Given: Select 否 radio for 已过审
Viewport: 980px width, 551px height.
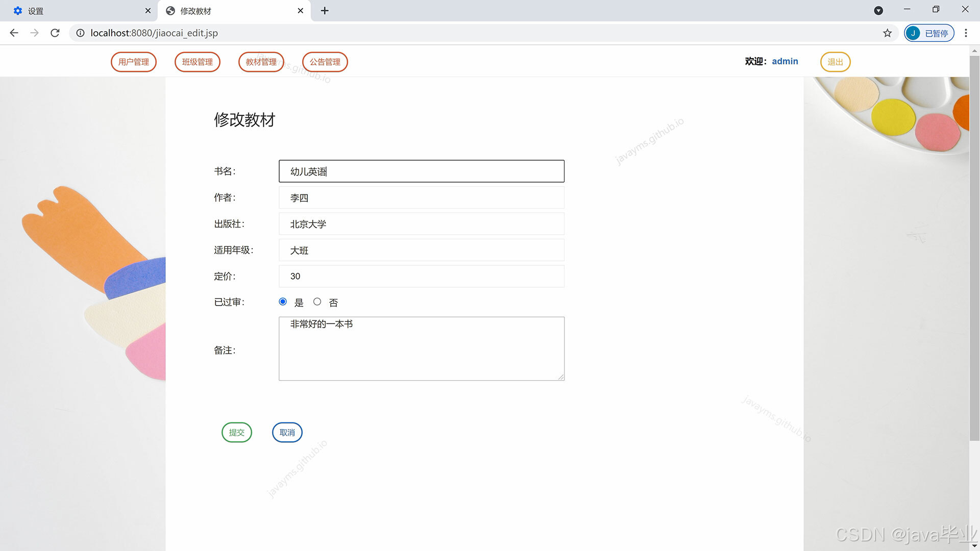Looking at the screenshot, I should 317,302.
